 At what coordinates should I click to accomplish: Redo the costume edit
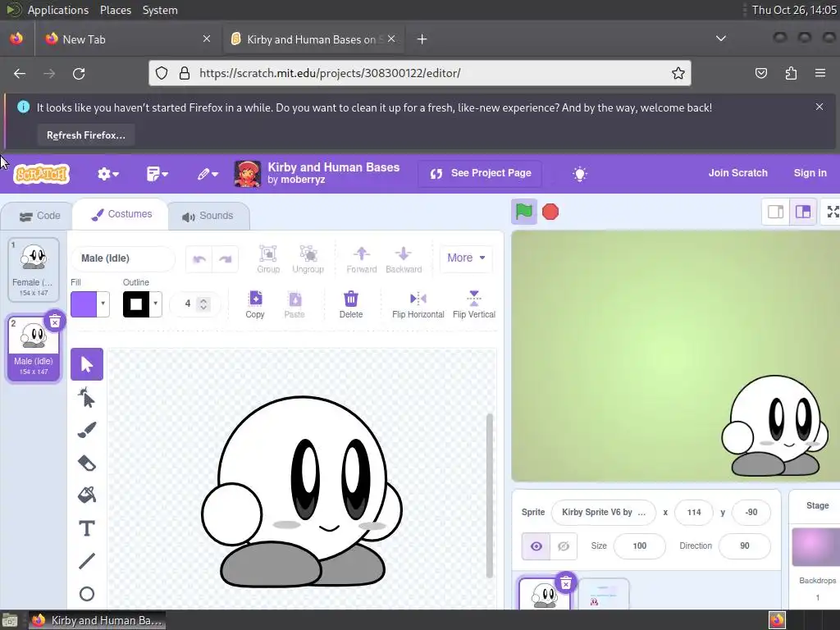pyautogui.click(x=225, y=259)
